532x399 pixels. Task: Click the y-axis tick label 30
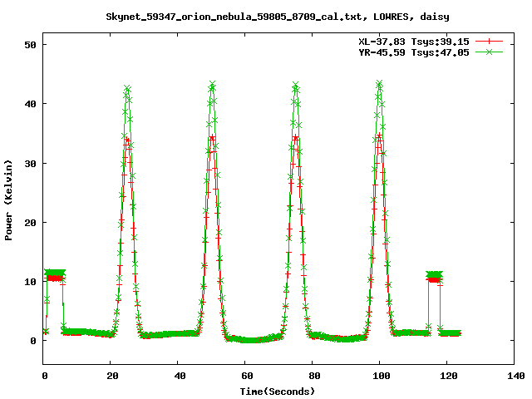pos(30,164)
